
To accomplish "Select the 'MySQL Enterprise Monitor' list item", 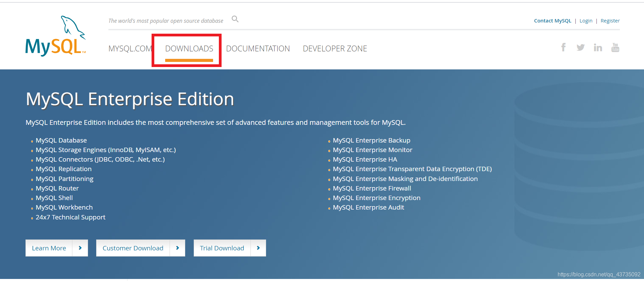I will click(x=372, y=150).
